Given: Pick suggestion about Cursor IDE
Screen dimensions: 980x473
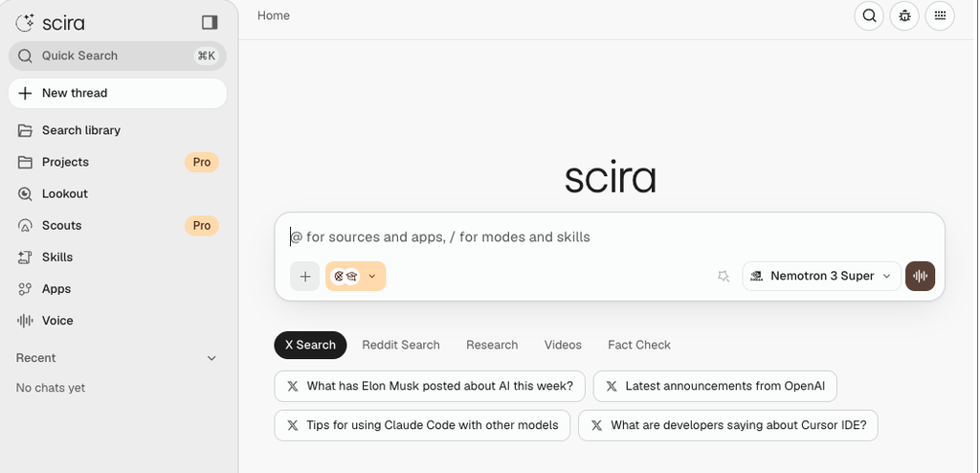Looking at the screenshot, I should [x=728, y=425].
